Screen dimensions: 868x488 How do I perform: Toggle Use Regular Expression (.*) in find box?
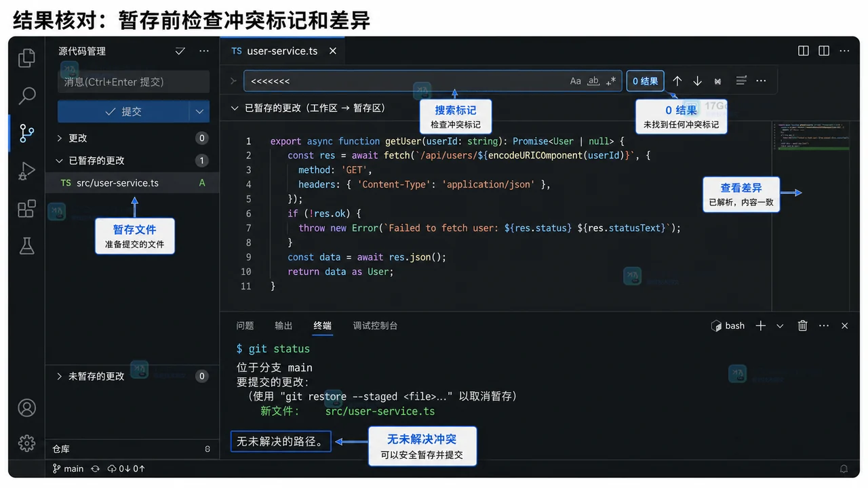[611, 81]
